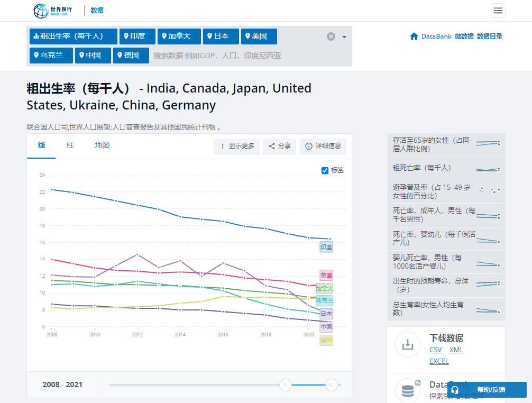Viewport: 532px width, 403px height.
Task: Click the 乌克兰 chart label
Action: point(324,300)
